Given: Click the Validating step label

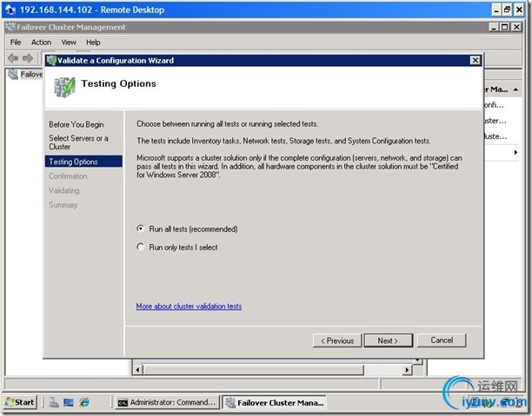Looking at the screenshot, I should click(64, 190).
